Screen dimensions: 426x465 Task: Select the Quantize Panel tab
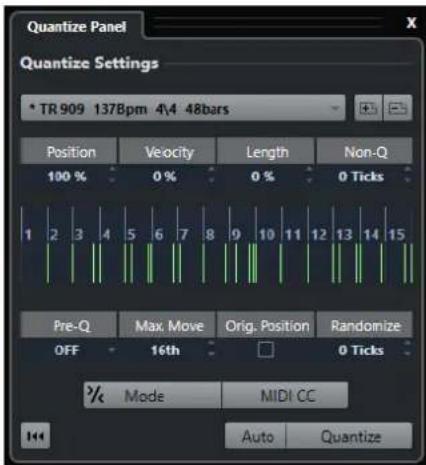tap(77, 27)
